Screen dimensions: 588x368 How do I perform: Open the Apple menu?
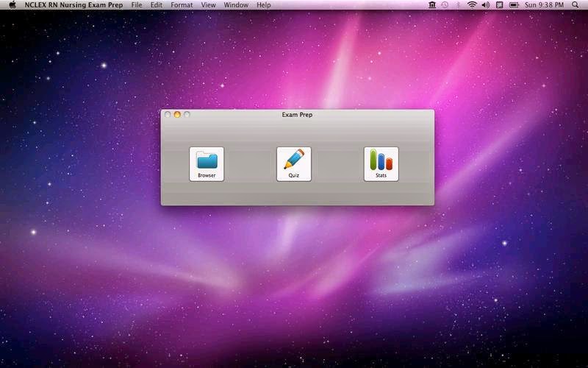[12, 5]
